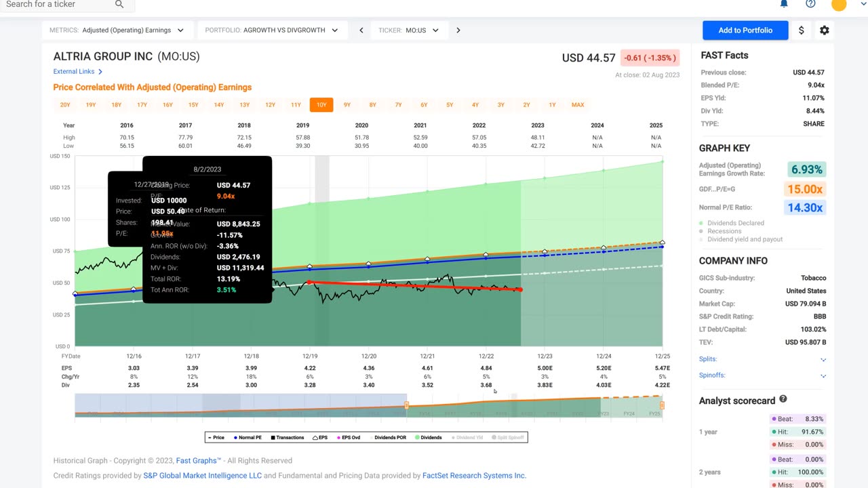Click the S&P Credit Rating BBB value

pos(819,317)
